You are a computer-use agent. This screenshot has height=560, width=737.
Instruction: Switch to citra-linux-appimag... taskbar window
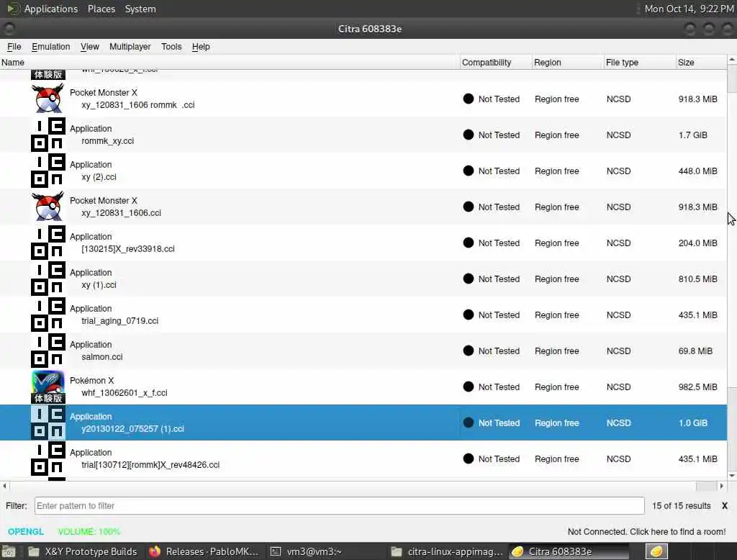tap(448, 551)
